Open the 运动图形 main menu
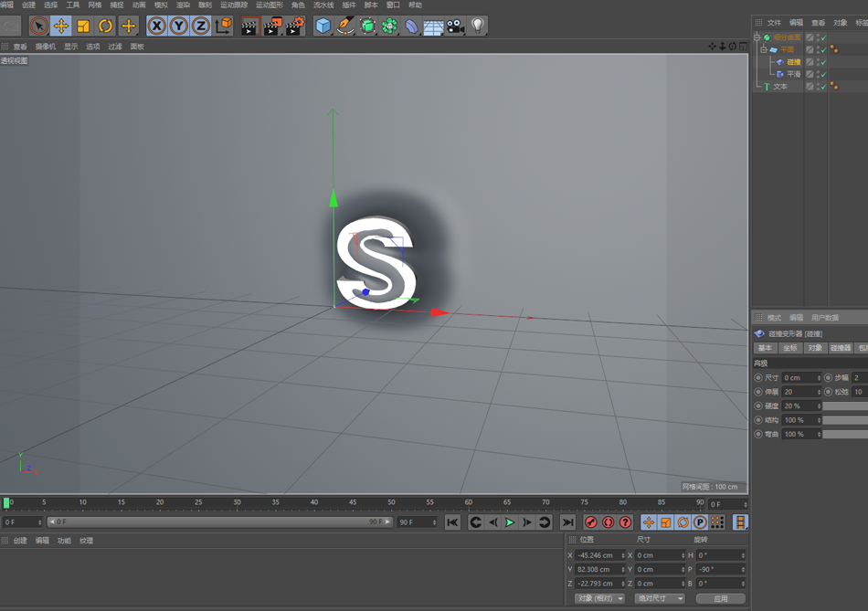 (269, 5)
